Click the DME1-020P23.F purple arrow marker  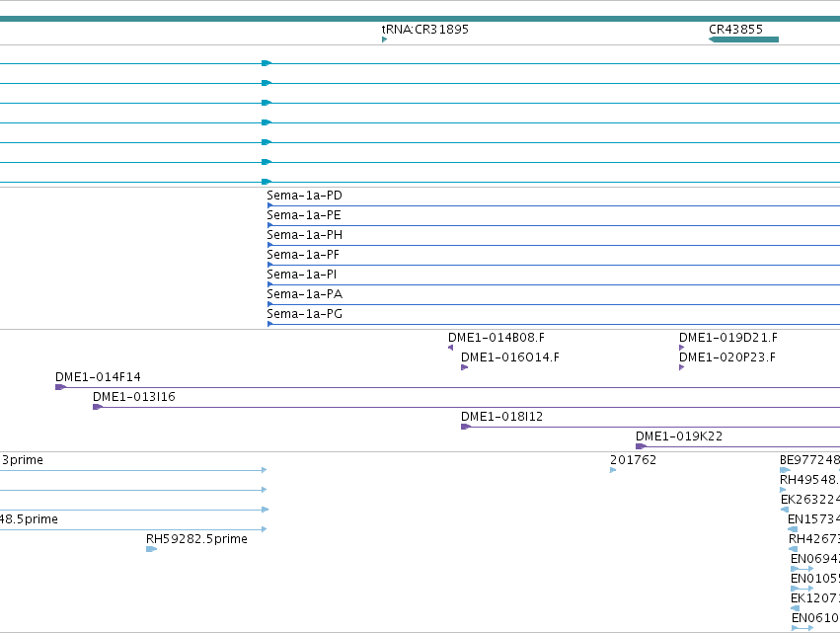[x=681, y=367]
